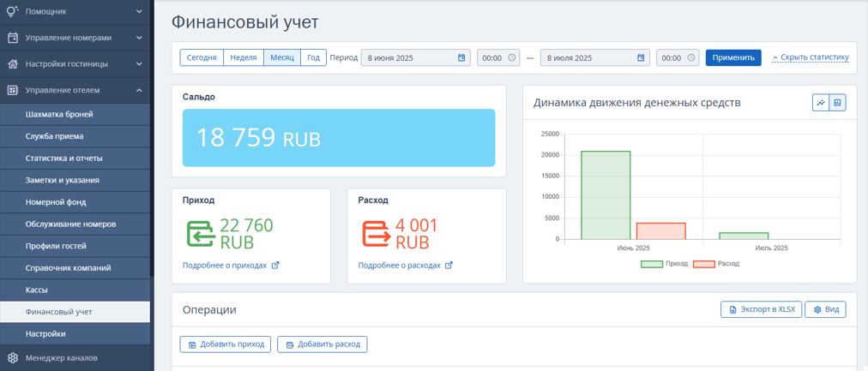Click external link icon next to расходах

[449, 266]
